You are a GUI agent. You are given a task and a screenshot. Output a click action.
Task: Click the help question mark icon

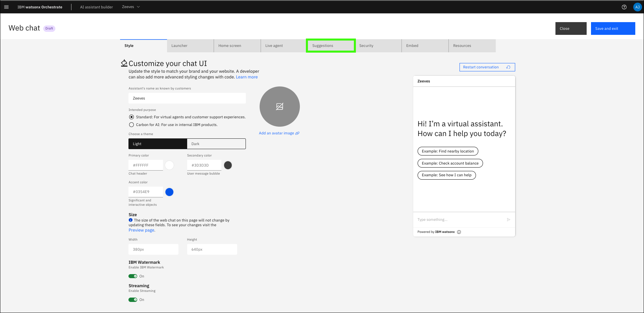coord(624,7)
